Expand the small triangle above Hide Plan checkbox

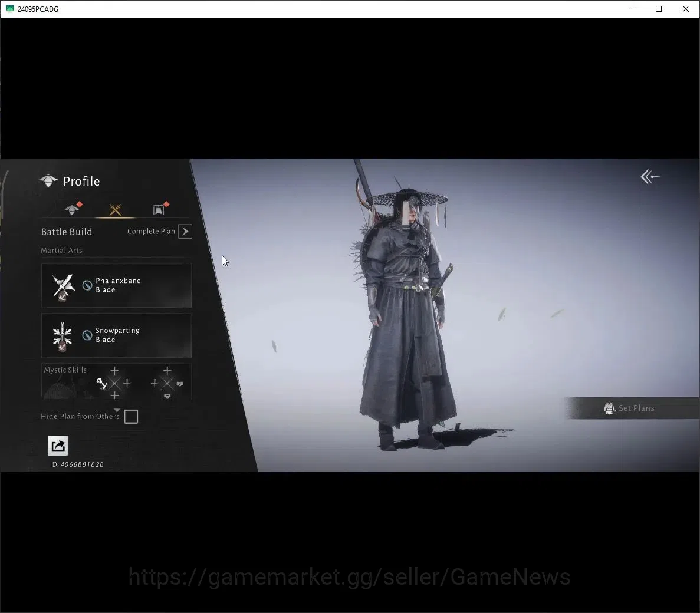117,410
